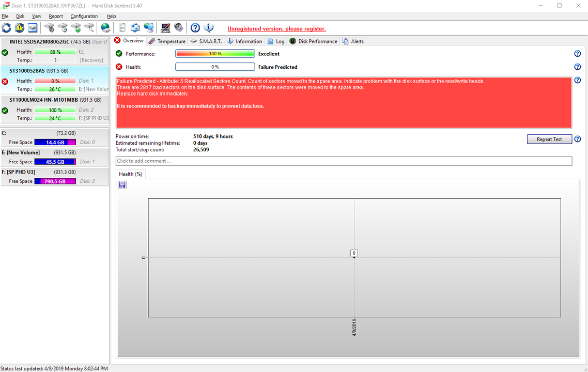Screen dimensions: 588x372
Task: Click the send e-mail toolbar icon
Action: [x=135, y=28]
